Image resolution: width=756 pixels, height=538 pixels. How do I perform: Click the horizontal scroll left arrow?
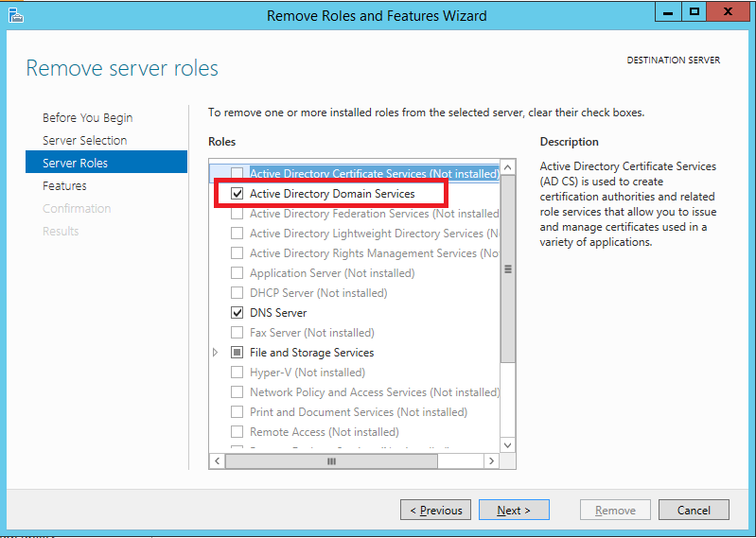pyautogui.click(x=217, y=460)
